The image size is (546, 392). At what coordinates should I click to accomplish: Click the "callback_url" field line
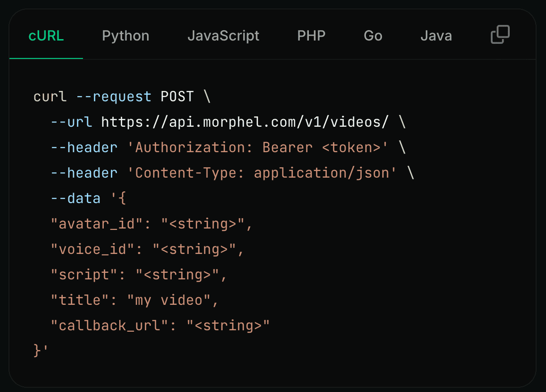pos(160,326)
